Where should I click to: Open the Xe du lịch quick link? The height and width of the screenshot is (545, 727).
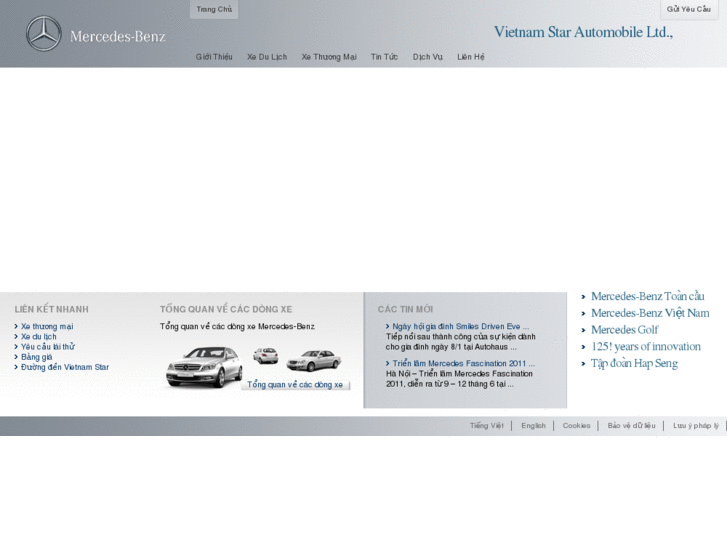38,337
